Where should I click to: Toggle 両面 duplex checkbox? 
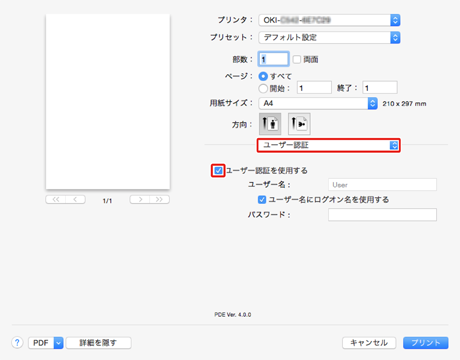[297, 59]
